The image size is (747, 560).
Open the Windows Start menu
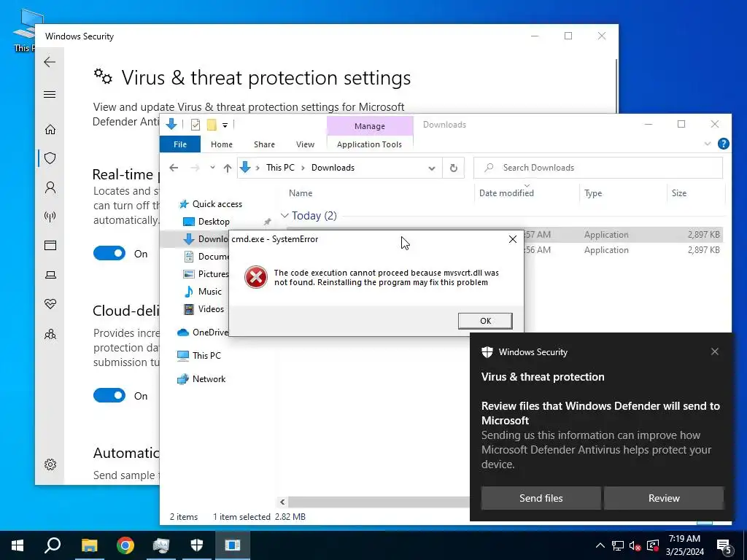(18, 545)
